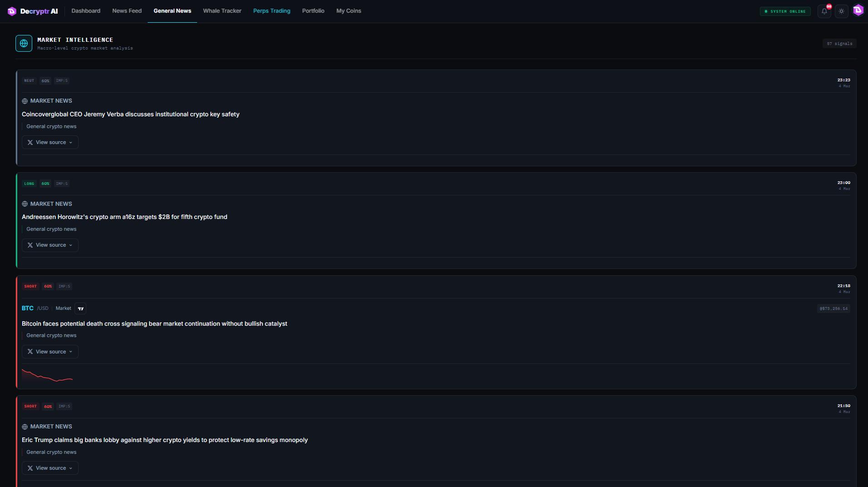
Task: Click the BTC price sparkline chart
Action: (x=47, y=375)
